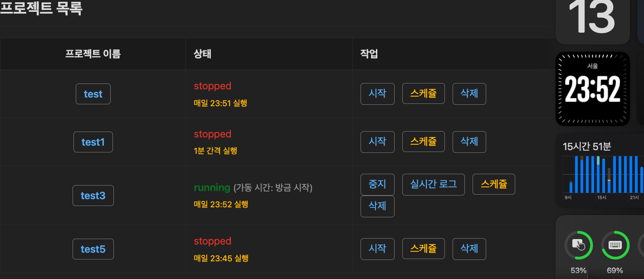Delete the test5 project

click(x=469, y=249)
